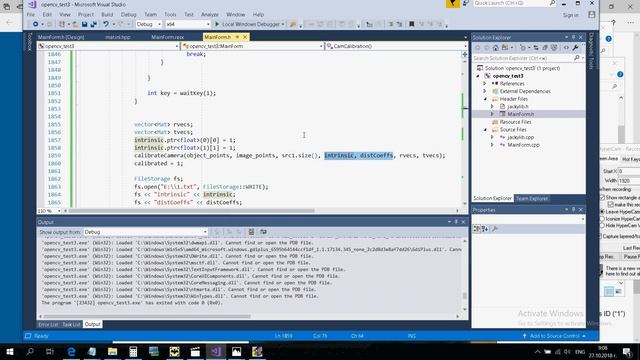Select MainForm.cpp in Solution Explorer

click(x=523, y=145)
